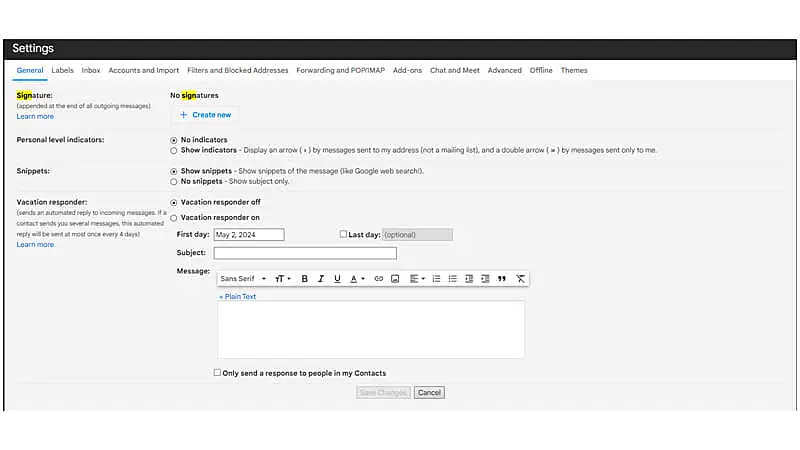Toggle italic formatting in message toolbar
800x450 pixels.
[321, 279]
